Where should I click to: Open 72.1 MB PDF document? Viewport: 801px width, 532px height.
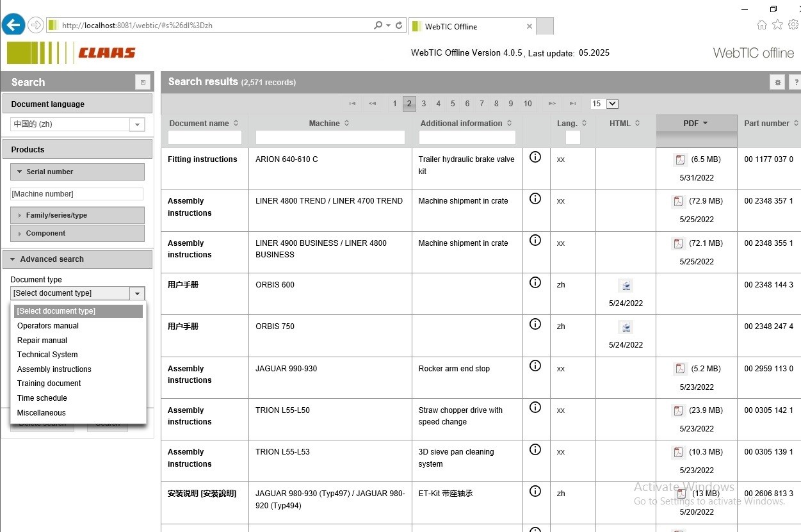[x=679, y=243]
